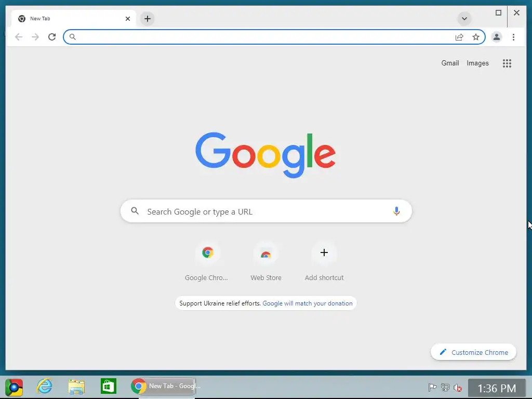Click the address bar search magnifier icon
The height and width of the screenshot is (399, 532).
(73, 37)
